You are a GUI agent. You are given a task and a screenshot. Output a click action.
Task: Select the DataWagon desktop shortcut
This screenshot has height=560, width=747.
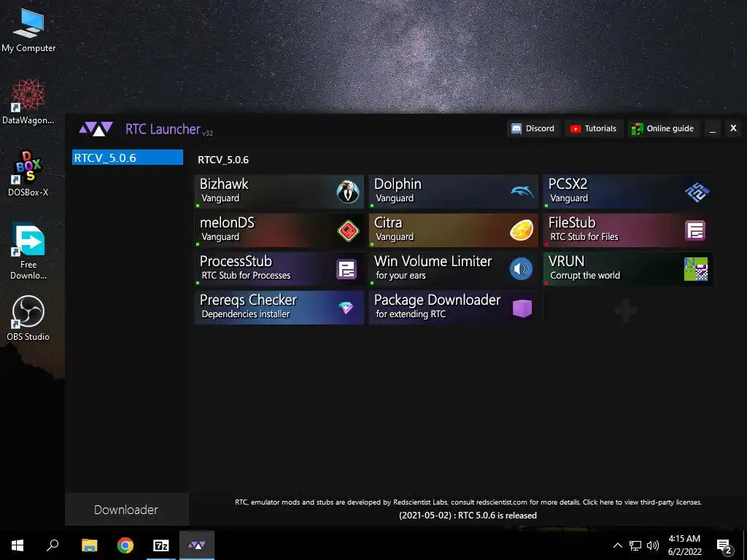tap(28, 102)
